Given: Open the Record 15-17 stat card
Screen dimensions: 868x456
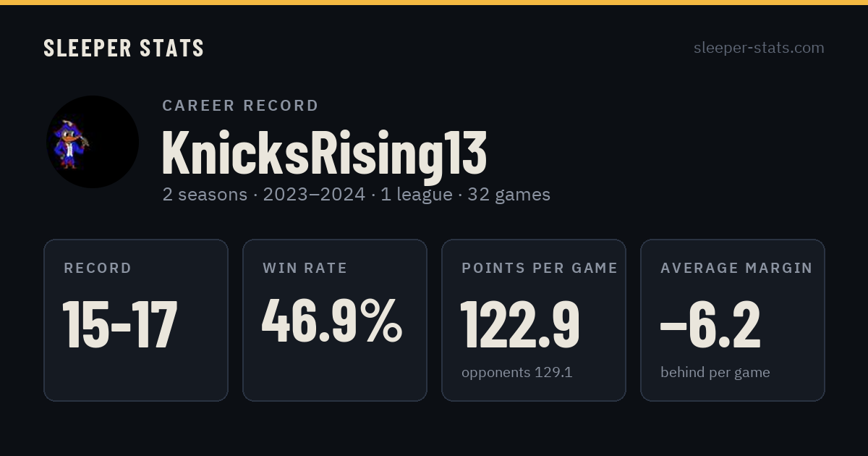Looking at the screenshot, I should pos(136,320).
